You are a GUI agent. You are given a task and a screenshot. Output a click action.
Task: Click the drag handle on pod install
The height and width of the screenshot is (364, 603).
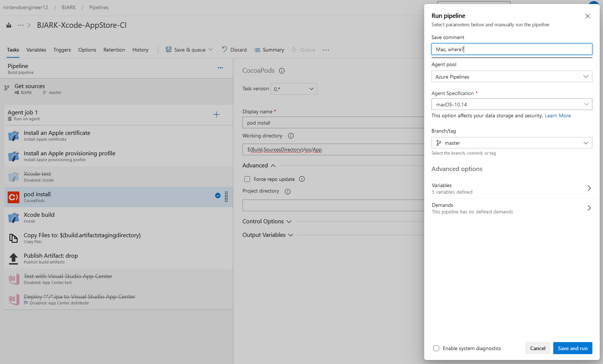tap(226, 197)
